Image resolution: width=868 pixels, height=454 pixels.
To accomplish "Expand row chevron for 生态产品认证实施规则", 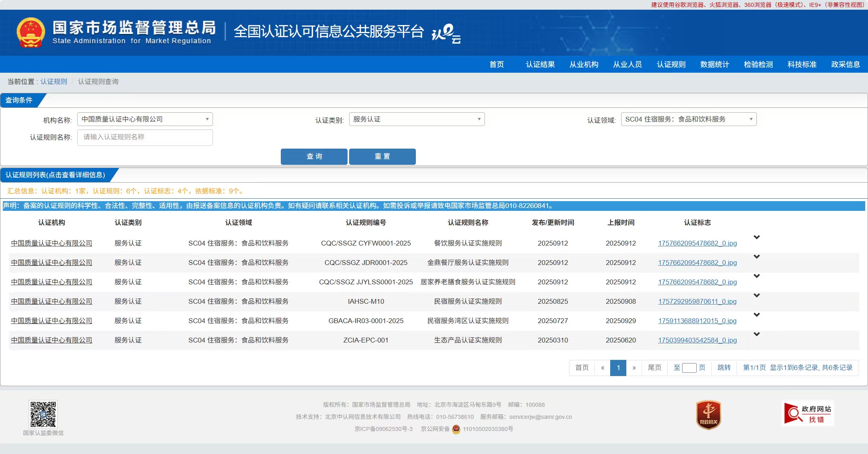I will [x=757, y=334].
